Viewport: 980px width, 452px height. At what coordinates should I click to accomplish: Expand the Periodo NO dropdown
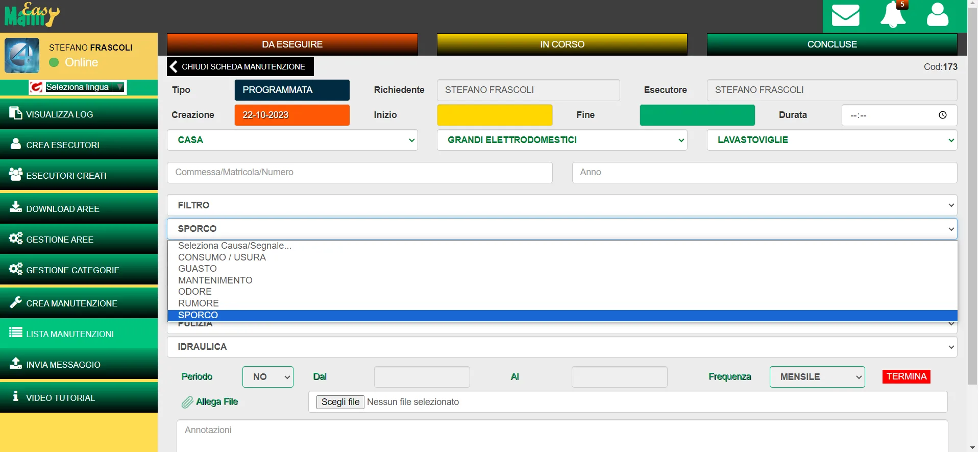(x=268, y=377)
